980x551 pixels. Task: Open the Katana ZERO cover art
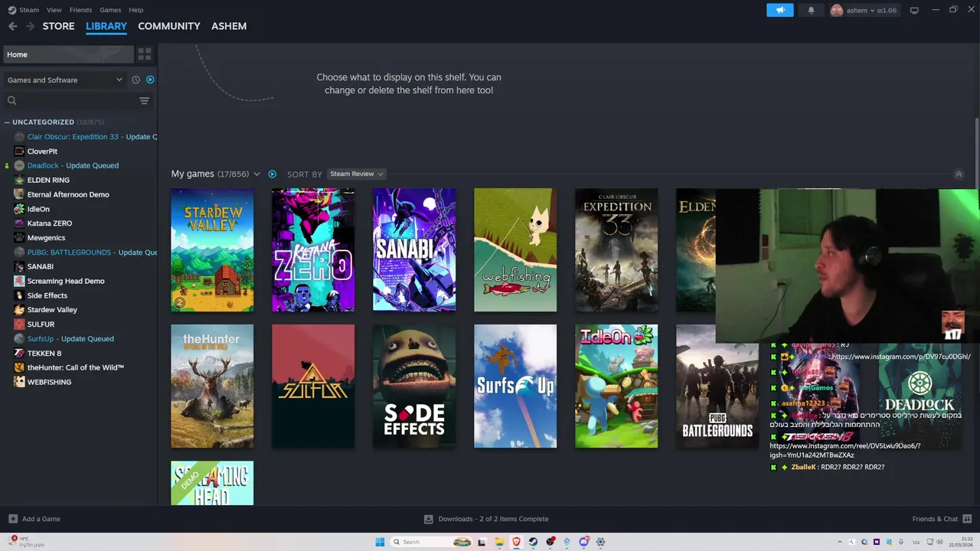click(313, 250)
